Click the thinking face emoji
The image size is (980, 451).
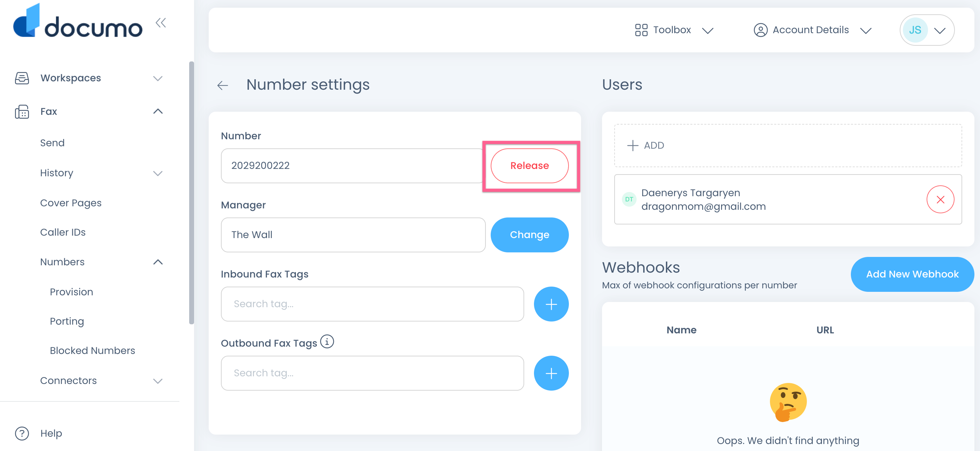[x=788, y=402]
